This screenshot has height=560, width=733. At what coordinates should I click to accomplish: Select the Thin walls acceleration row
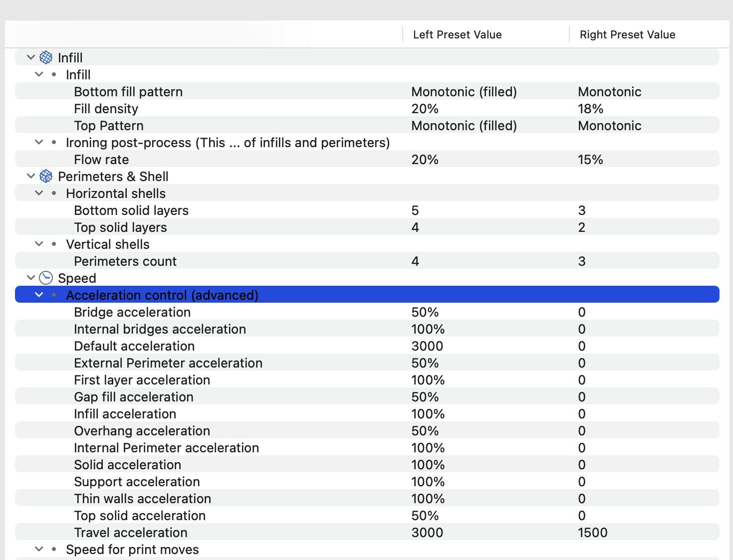click(x=367, y=499)
